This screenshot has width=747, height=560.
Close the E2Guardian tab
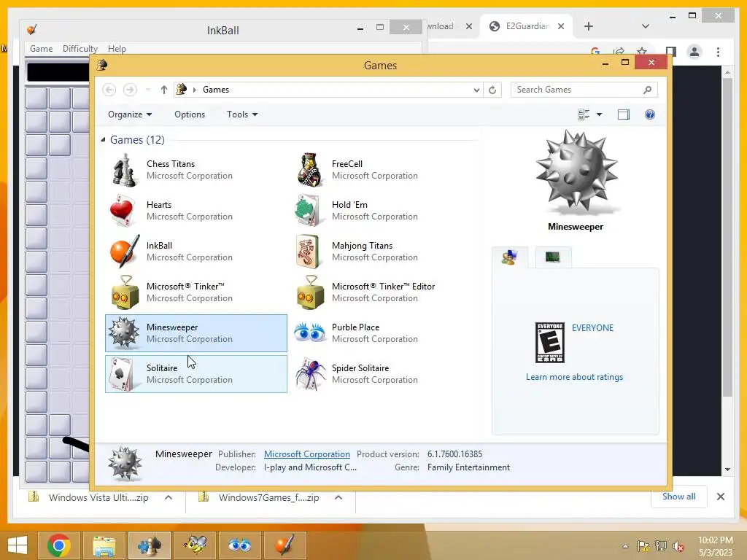[x=561, y=26]
